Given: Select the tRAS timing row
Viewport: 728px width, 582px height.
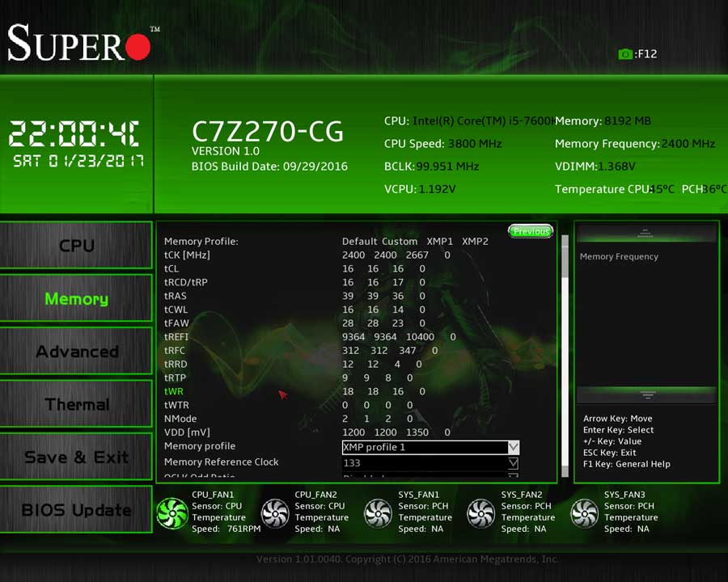Looking at the screenshot, I should (x=294, y=296).
